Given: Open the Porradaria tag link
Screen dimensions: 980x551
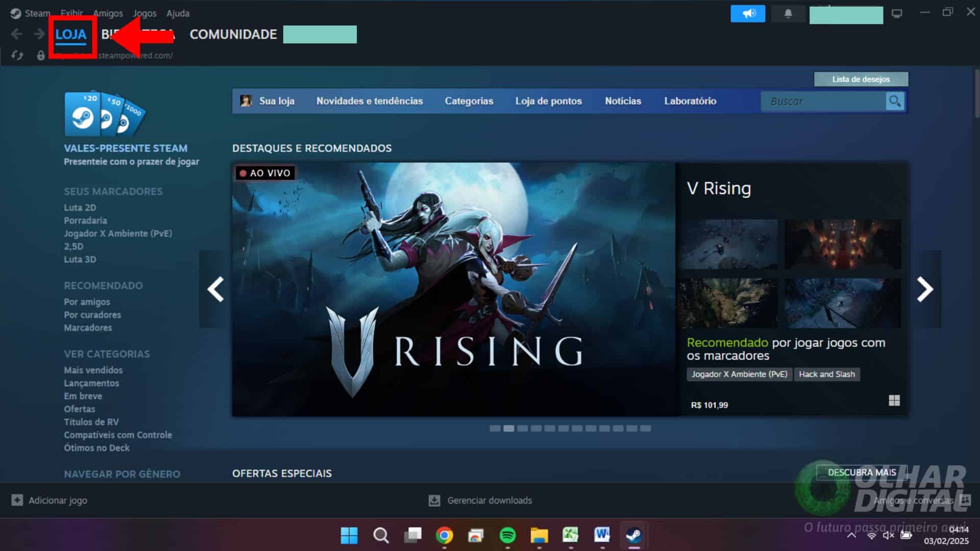Looking at the screenshot, I should (x=85, y=220).
